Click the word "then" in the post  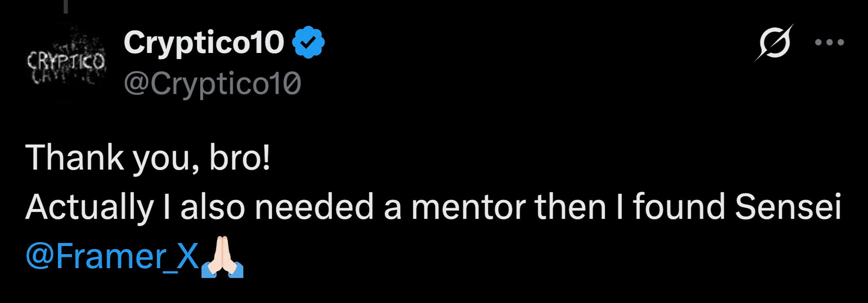tap(571, 207)
